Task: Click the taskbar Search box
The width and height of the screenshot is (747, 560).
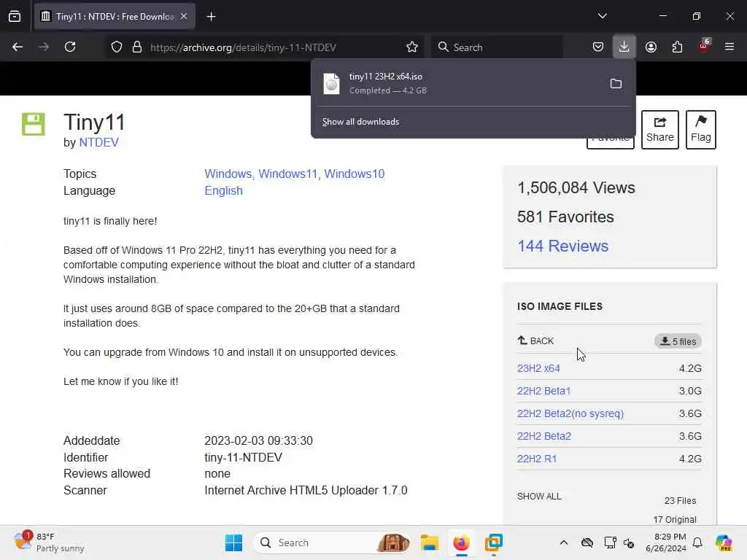Action: tap(333, 542)
